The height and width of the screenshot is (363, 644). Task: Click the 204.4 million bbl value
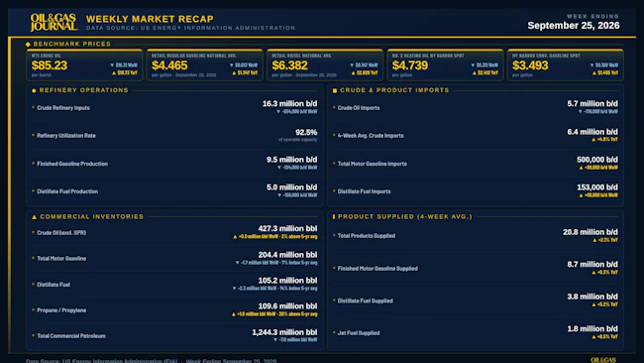point(287,255)
